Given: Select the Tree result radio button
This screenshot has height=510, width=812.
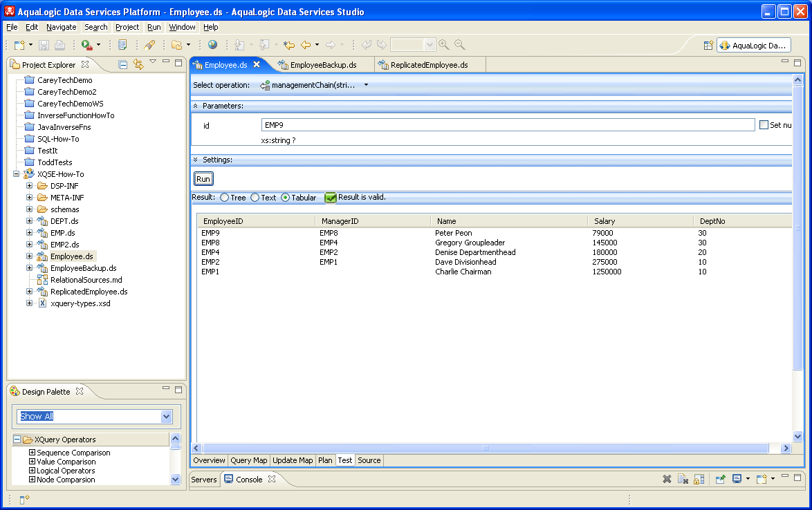Looking at the screenshot, I should [225, 198].
